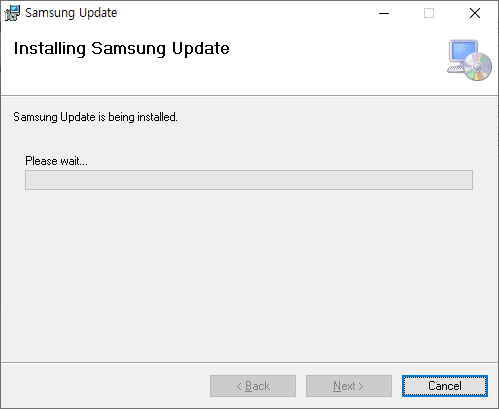The height and width of the screenshot is (409, 499).
Task: Close the Samsung Update installer window
Action: tap(475, 13)
